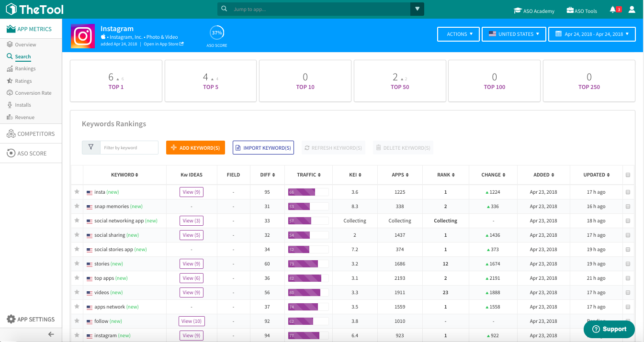This screenshot has width=644, height=342.
Task: Check the 'social stories app' row checkbox
Action: pyautogui.click(x=628, y=250)
